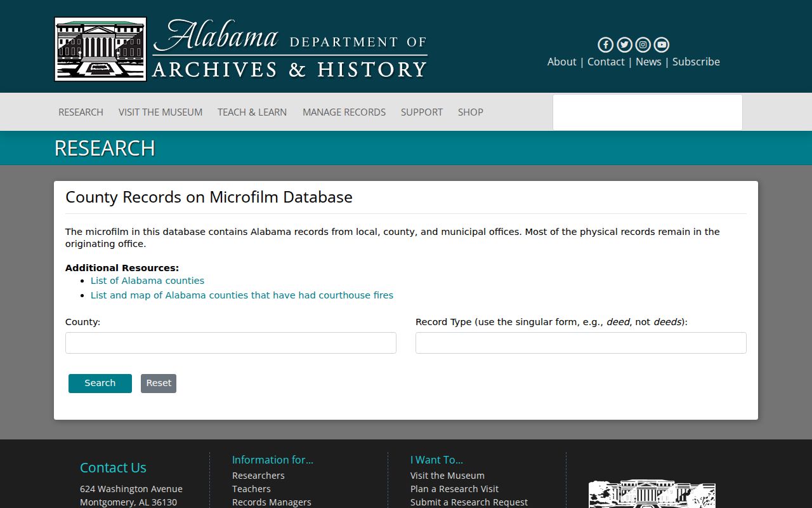Viewport: 812px width, 508px height.
Task: Open the Visit the Museum menu
Action: coord(160,112)
